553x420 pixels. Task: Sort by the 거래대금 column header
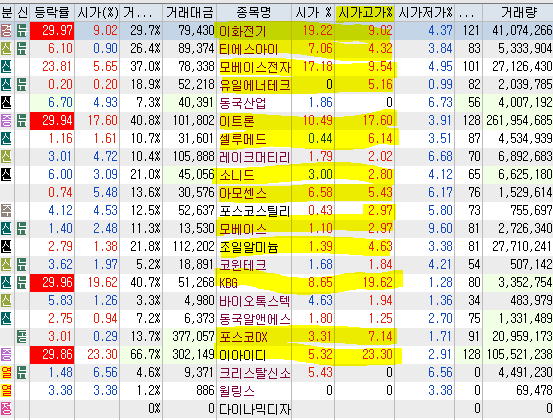(189, 13)
